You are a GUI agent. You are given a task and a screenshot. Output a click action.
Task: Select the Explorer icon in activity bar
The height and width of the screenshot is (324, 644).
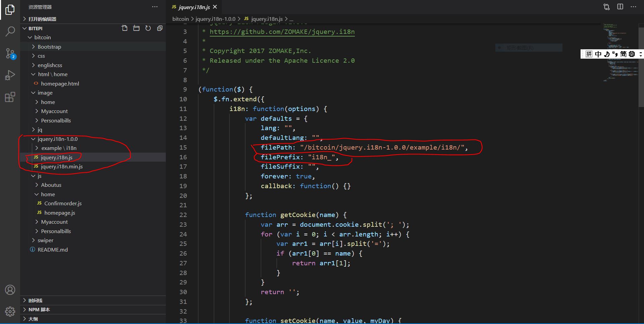[x=10, y=10]
